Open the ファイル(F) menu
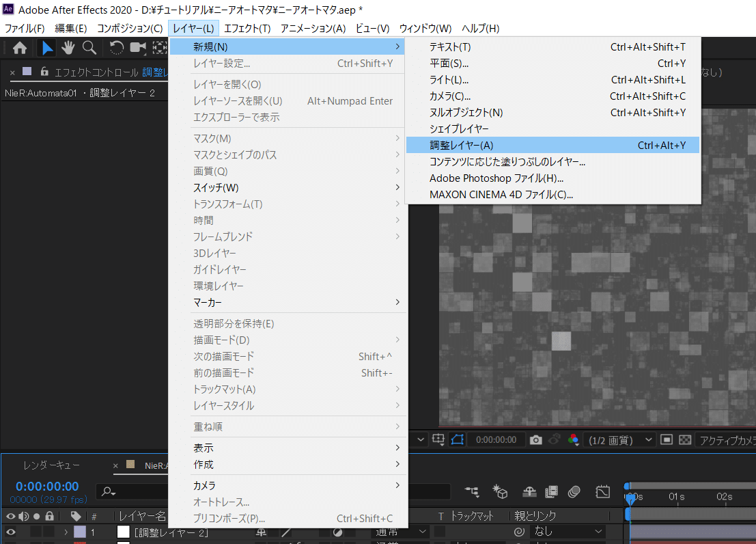The width and height of the screenshot is (756, 544). coord(25,29)
